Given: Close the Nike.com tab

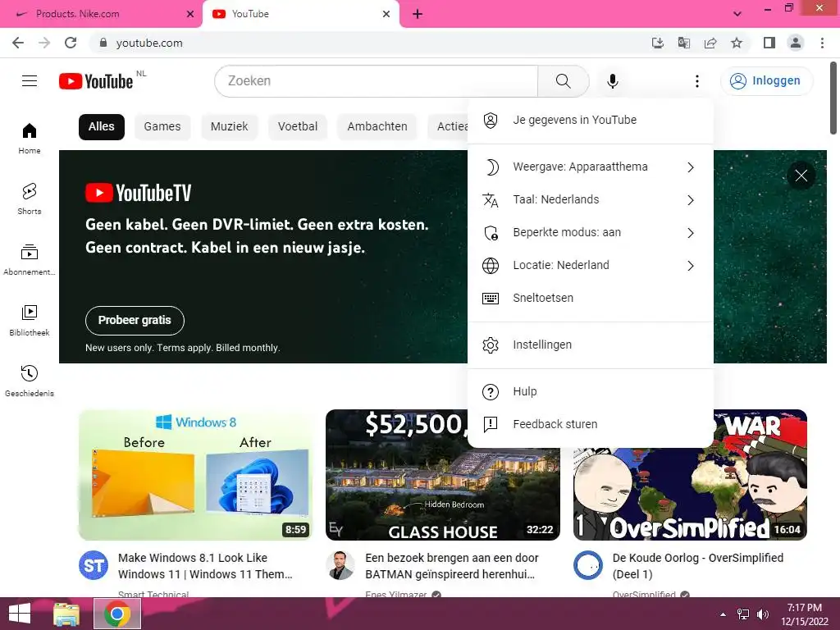Looking at the screenshot, I should (x=190, y=14).
